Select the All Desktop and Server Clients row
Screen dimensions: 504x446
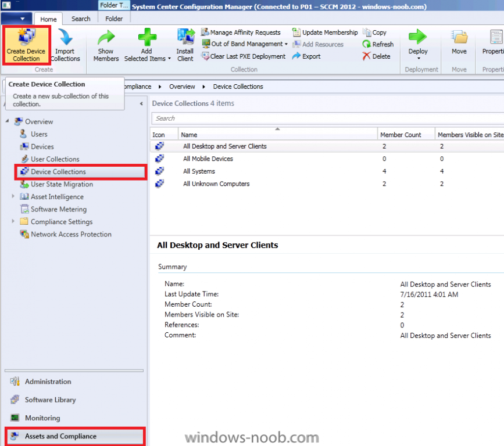coord(327,146)
